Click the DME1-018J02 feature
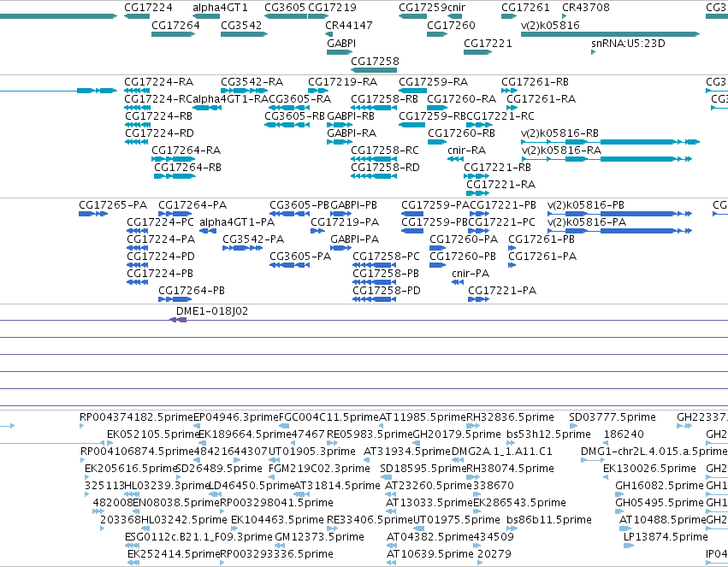 point(178,320)
